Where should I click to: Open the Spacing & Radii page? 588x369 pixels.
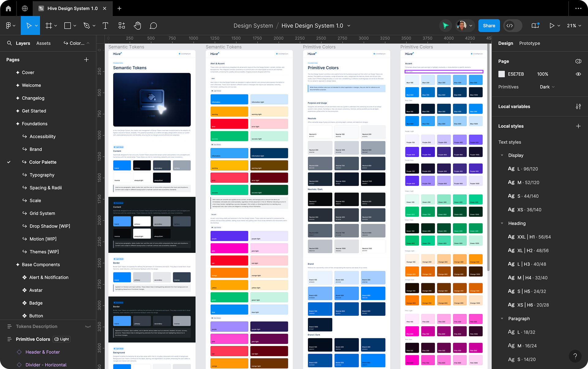45,188
